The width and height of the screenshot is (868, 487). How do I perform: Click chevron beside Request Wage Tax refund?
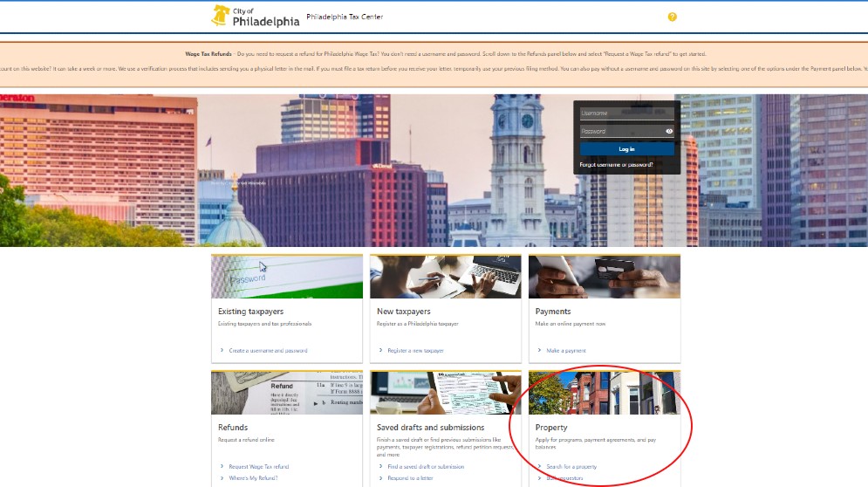[222, 467]
